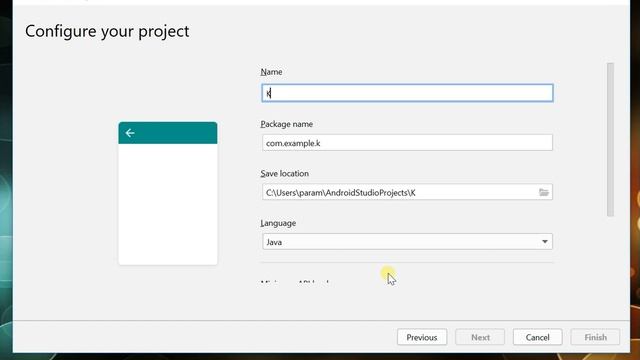
Task: Click the Name input field
Action: (407, 93)
